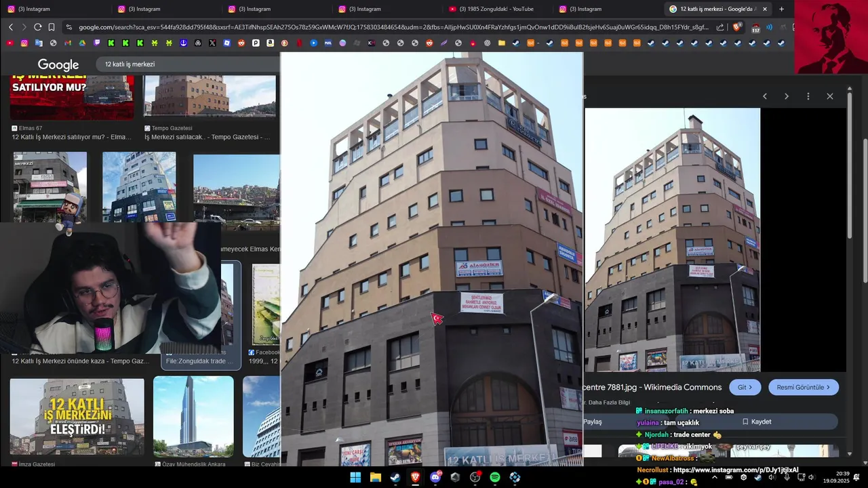Open 'File:Zonguldak trade' result caption

point(199,361)
